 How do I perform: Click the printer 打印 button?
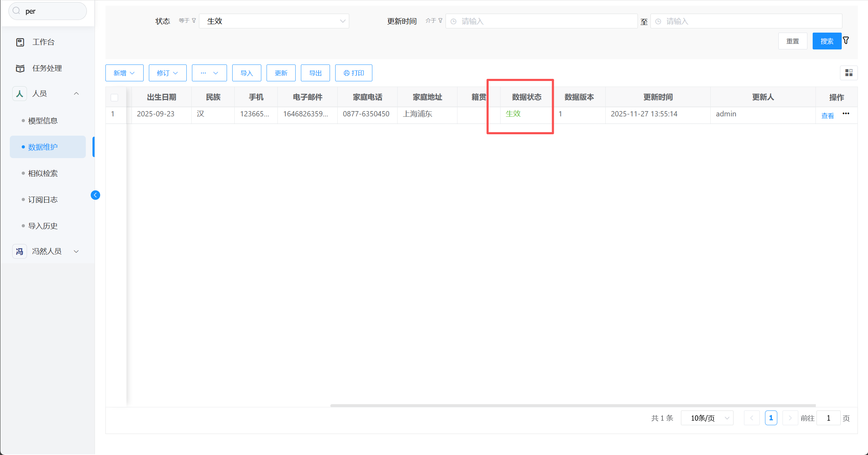[353, 73]
